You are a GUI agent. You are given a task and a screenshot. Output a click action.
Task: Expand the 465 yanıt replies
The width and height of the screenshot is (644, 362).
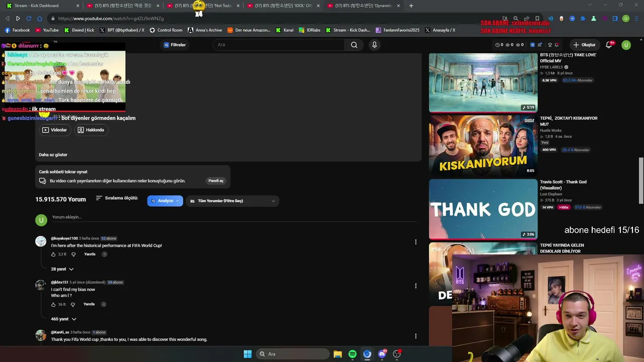[64, 319]
